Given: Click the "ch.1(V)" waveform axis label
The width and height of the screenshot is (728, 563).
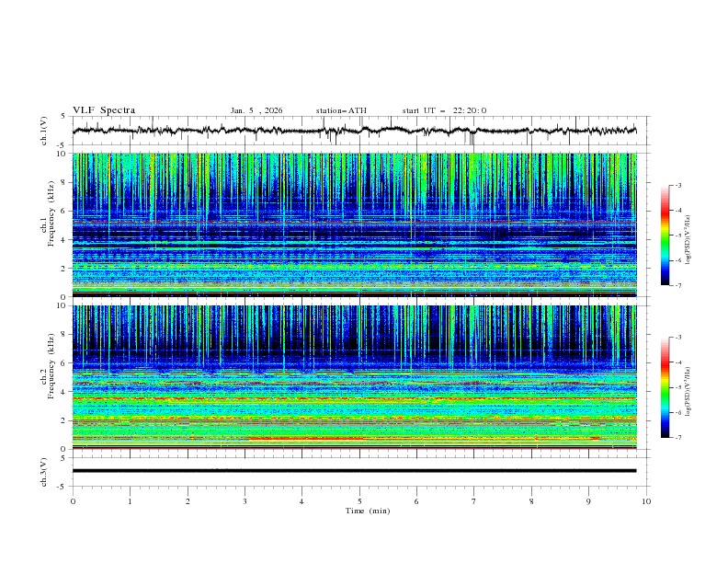Looking at the screenshot, I should [44, 131].
